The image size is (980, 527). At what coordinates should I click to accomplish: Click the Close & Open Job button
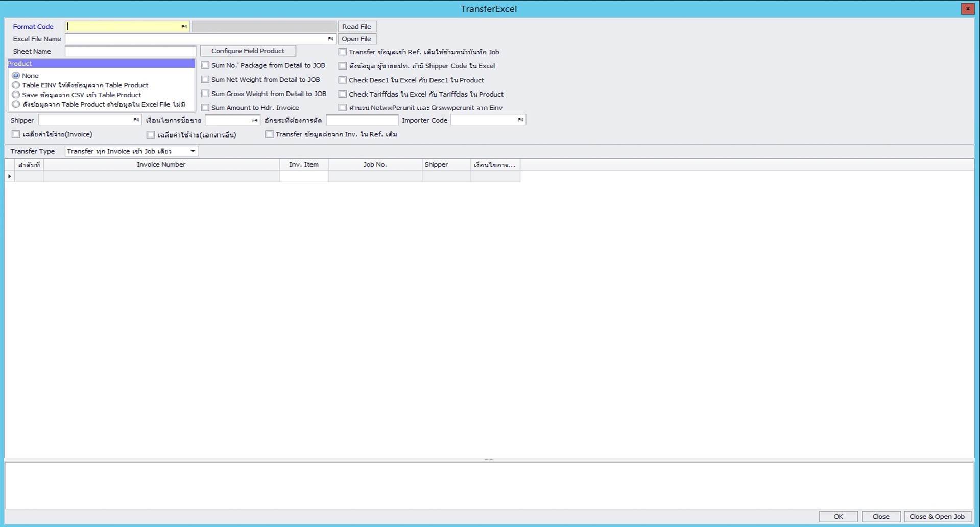click(x=937, y=516)
